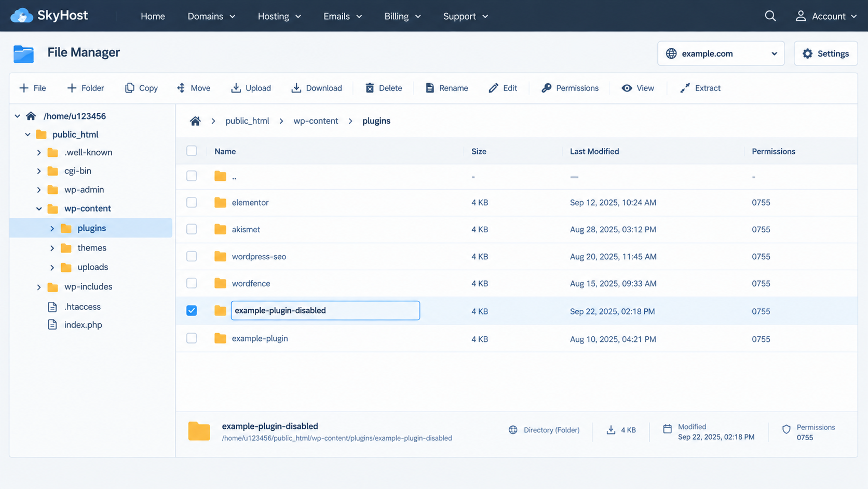Click the New File toolbar button
This screenshot has height=489, width=868.
pyautogui.click(x=32, y=88)
